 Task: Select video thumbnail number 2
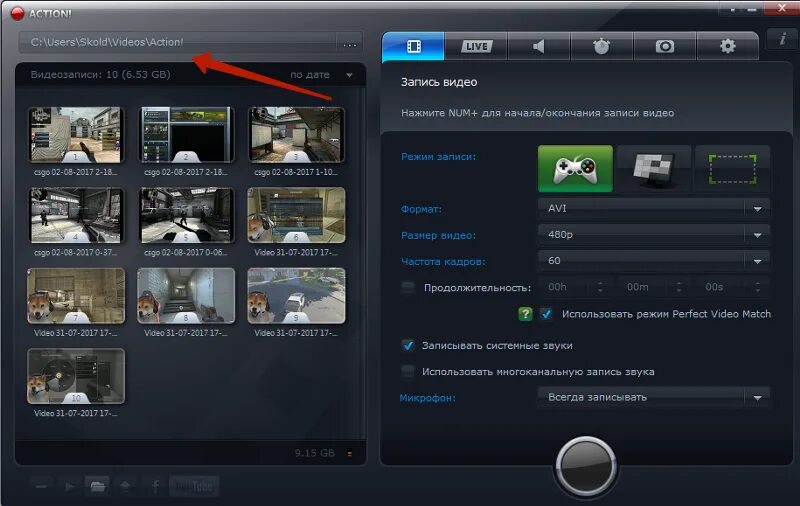tap(186, 135)
